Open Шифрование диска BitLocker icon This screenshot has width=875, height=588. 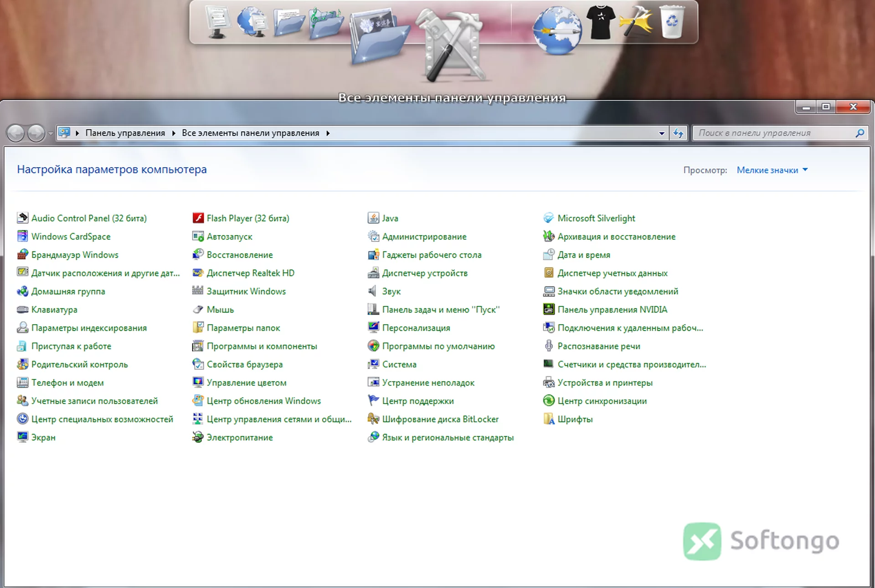tap(373, 419)
